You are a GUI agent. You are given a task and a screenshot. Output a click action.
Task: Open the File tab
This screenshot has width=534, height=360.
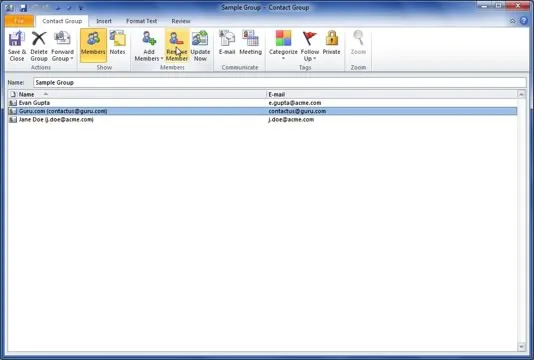pos(19,21)
